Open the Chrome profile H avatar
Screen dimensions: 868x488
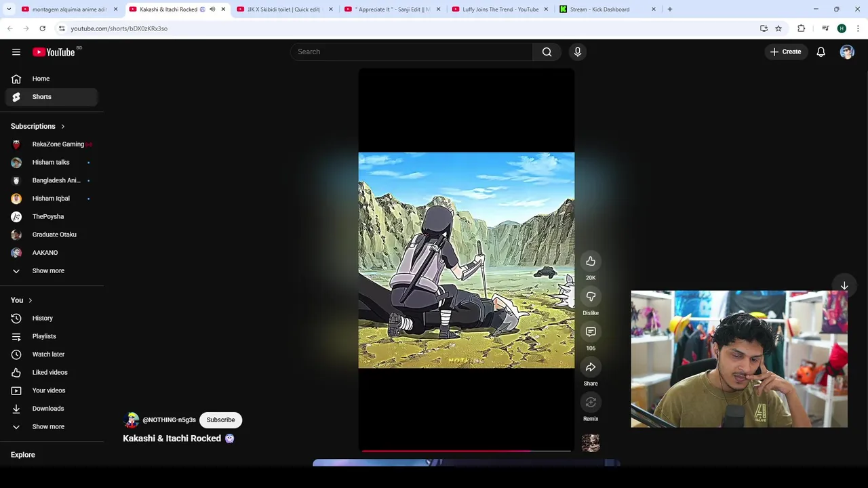(842, 28)
